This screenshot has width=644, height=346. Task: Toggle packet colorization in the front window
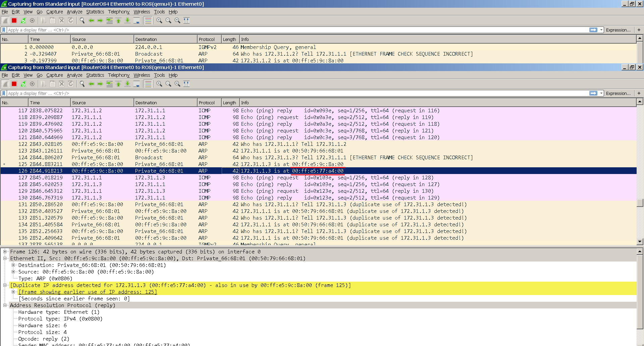pos(148,84)
